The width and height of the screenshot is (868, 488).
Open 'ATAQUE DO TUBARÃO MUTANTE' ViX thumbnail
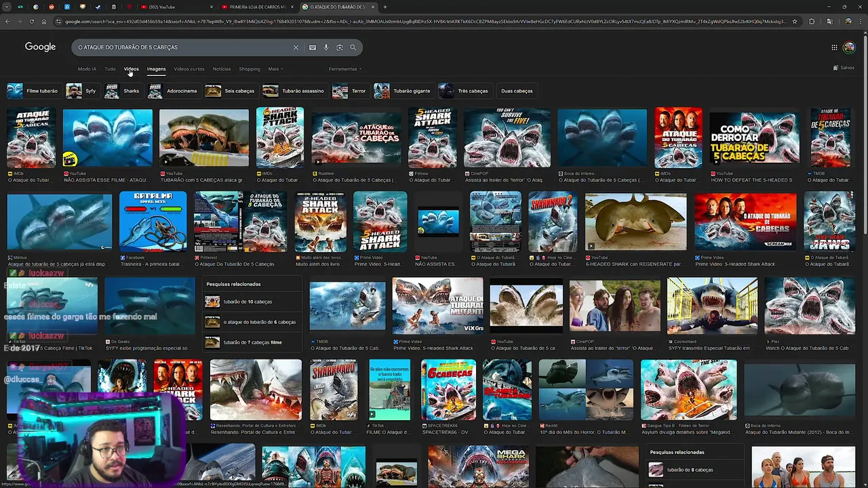pos(437,306)
